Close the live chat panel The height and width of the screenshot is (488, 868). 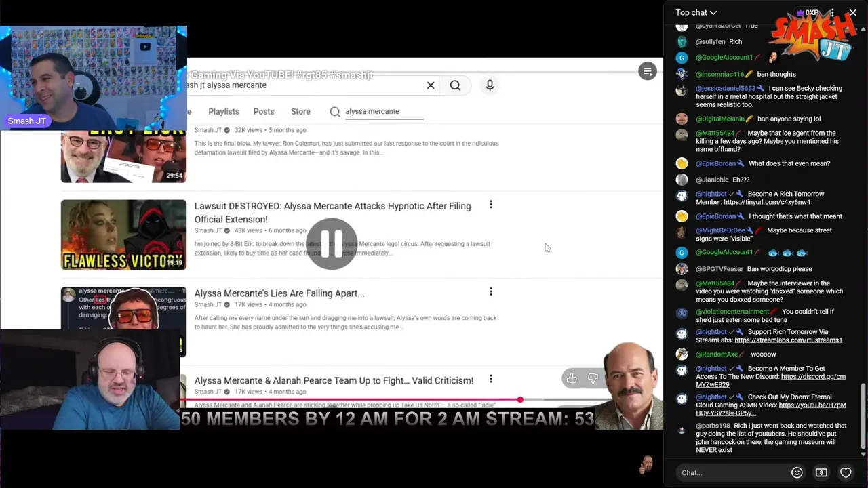coord(853,12)
